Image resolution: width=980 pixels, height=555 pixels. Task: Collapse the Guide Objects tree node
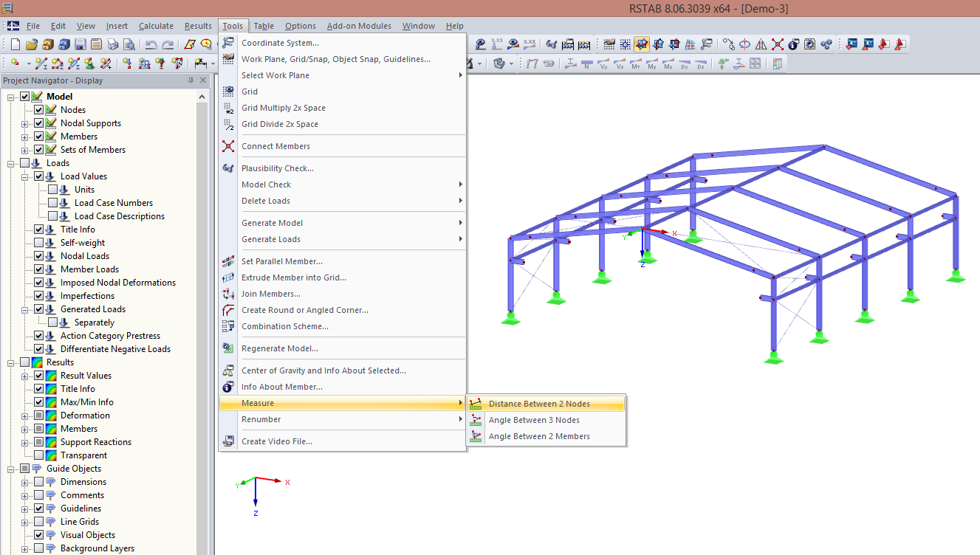[11, 469]
